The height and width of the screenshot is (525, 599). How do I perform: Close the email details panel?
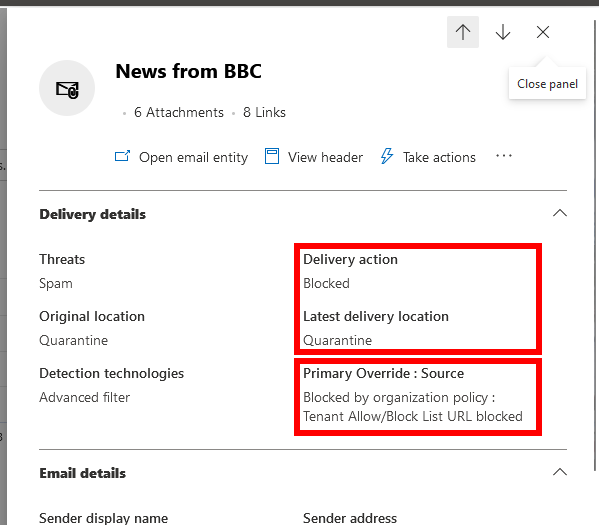click(543, 32)
